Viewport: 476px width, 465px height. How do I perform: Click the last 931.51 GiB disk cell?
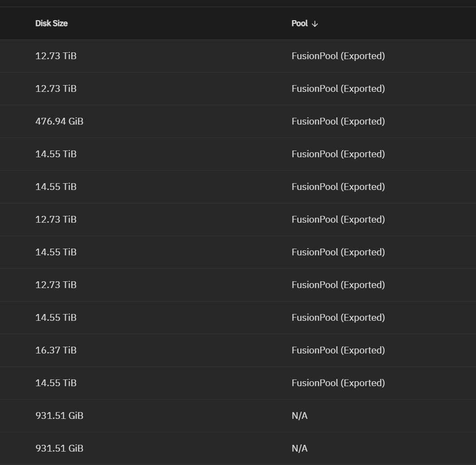59,448
